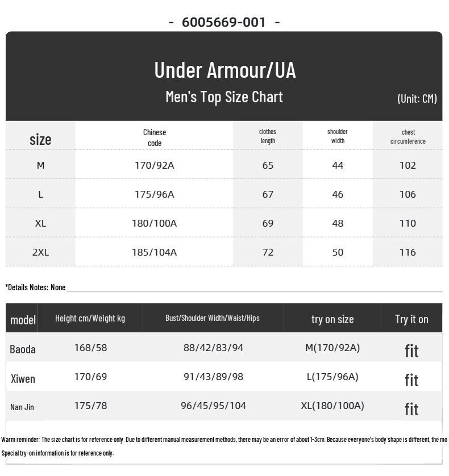The image size is (449, 476).
Task: Click the try on size header
Action: tap(332, 319)
